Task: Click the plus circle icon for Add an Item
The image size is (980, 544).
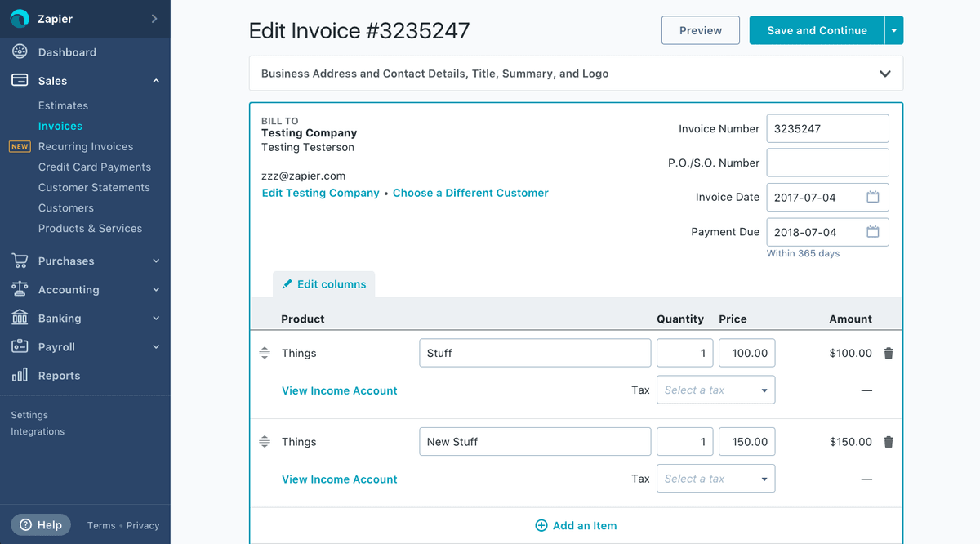Action: [541, 525]
